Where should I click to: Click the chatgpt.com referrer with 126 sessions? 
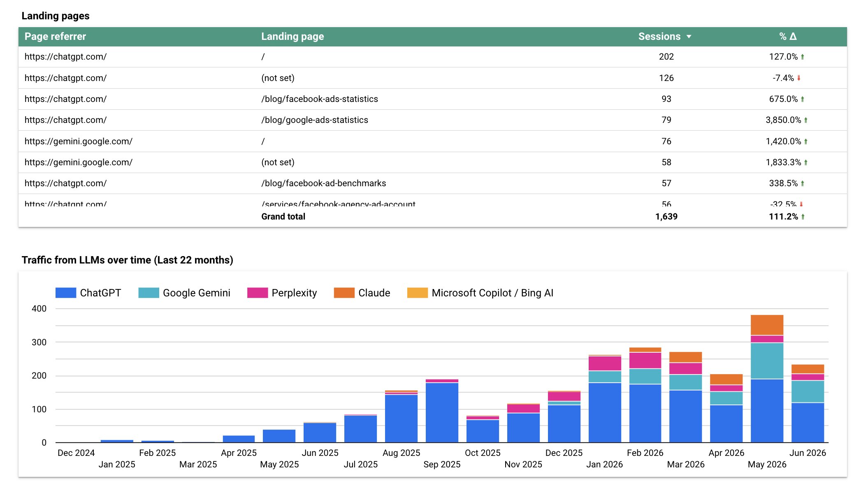[65, 78]
